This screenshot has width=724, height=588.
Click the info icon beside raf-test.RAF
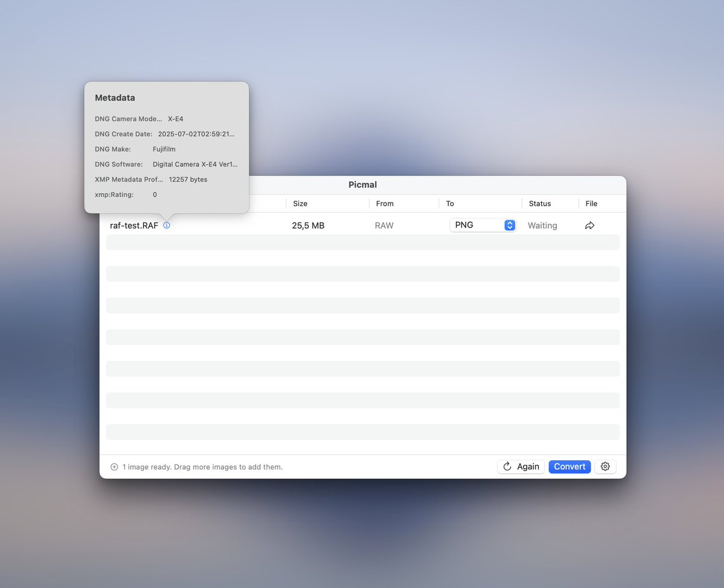(167, 225)
